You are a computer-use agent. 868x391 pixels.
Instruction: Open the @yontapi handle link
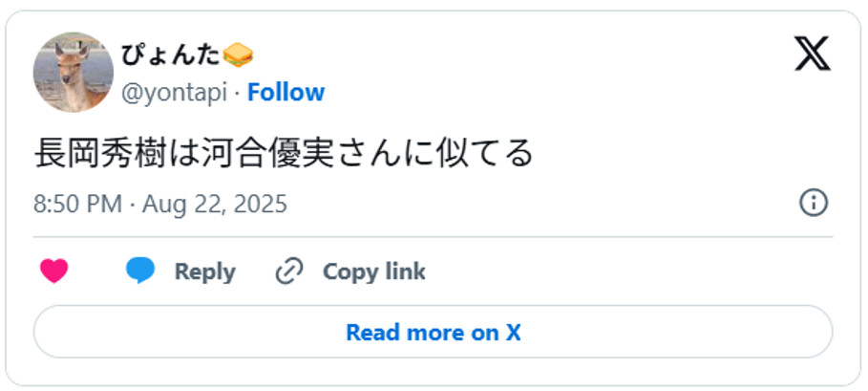click(175, 93)
